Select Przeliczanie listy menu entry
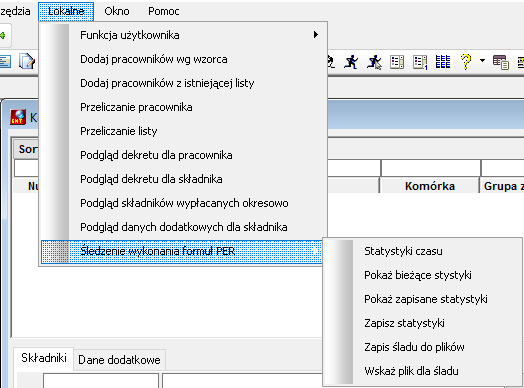The height and width of the screenshot is (388, 524). pos(183,131)
